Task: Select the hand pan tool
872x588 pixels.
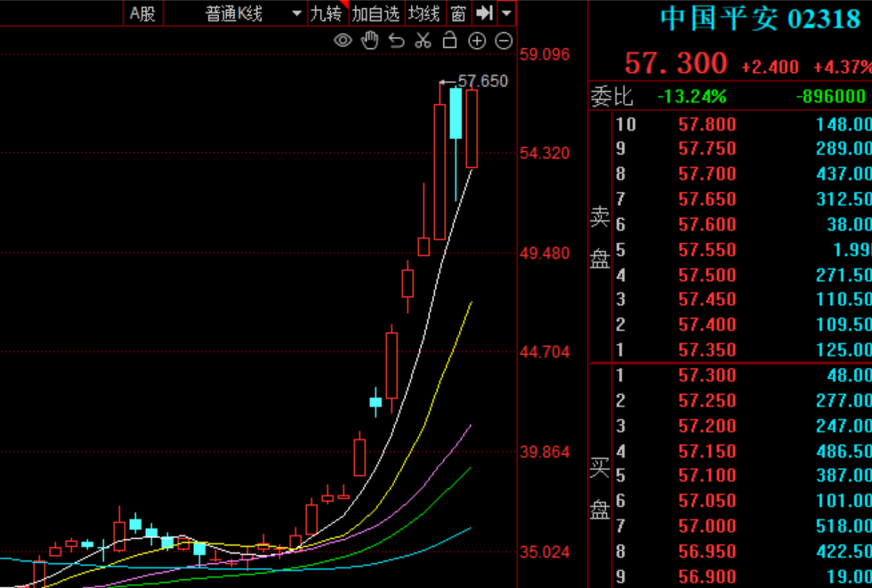Action: pos(369,40)
